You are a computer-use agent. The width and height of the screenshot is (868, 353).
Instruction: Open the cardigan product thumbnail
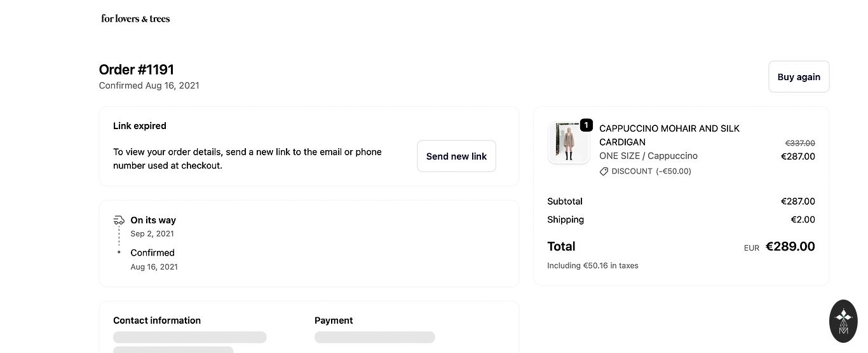(x=569, y=143)
